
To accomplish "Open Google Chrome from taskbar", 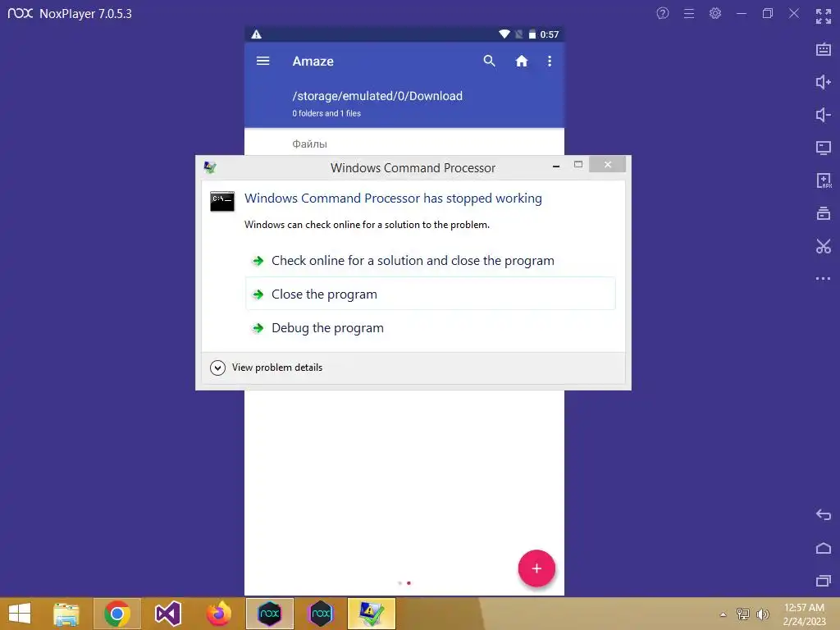I will pos(117,614).
